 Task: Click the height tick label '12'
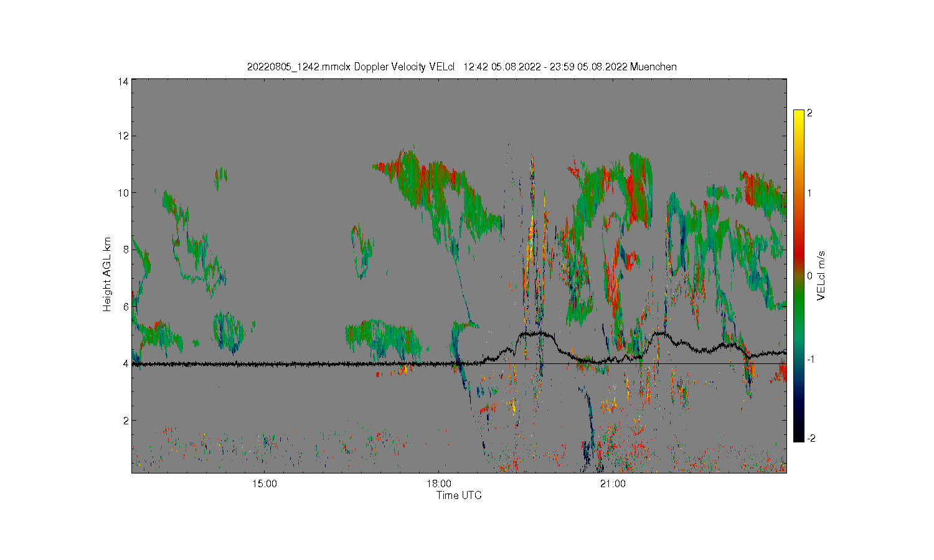[124, 136]
